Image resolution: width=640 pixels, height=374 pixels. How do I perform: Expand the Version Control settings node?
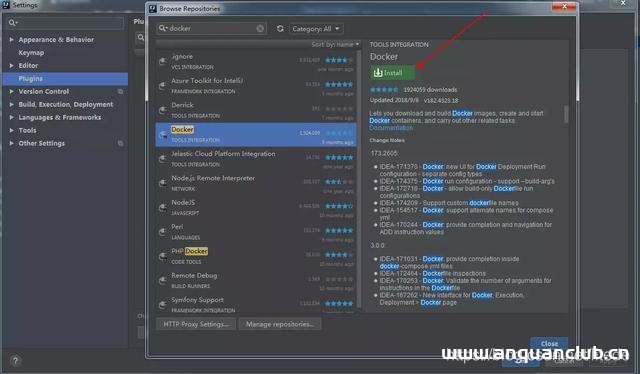pos(11,91)
